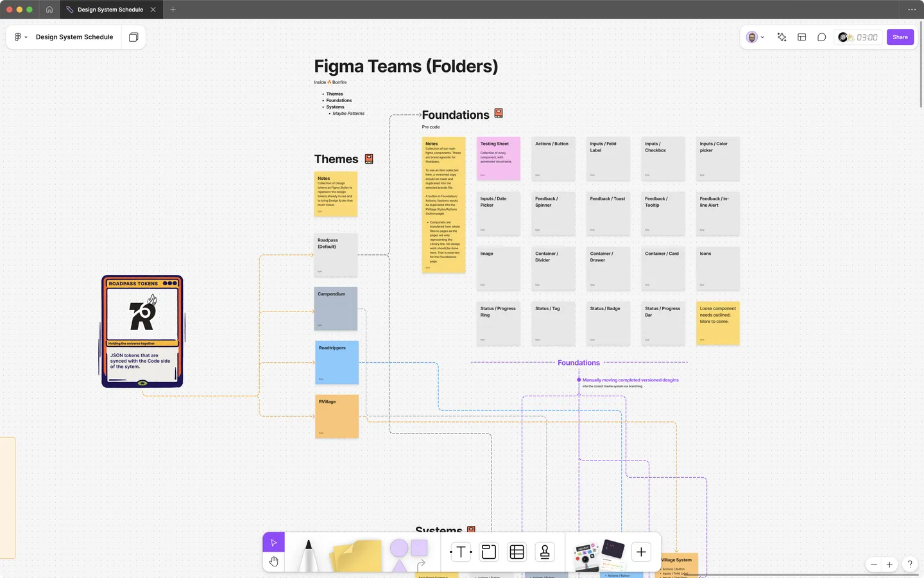Viewport: 924px width, 578px height.
Task: Close the Design System Schedule tab
Action: point(153,10)
